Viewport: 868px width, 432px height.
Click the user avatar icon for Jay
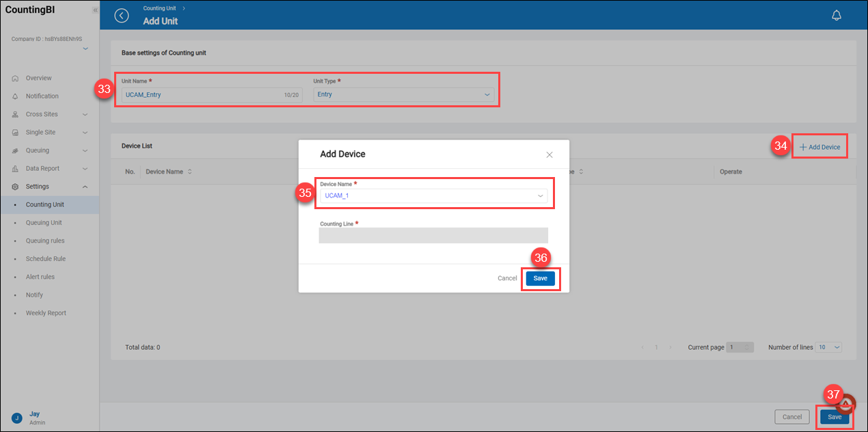(17, 418)
